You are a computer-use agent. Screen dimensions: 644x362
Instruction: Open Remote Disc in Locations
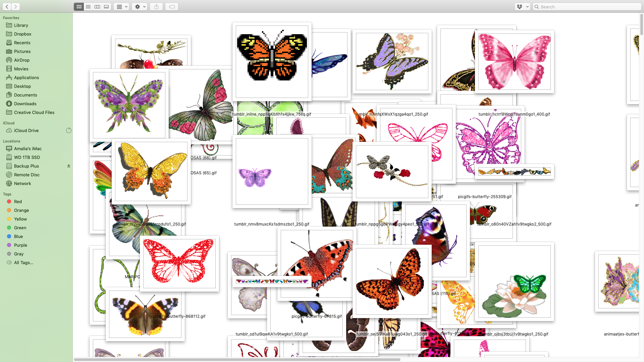click(x=27, y=175)
